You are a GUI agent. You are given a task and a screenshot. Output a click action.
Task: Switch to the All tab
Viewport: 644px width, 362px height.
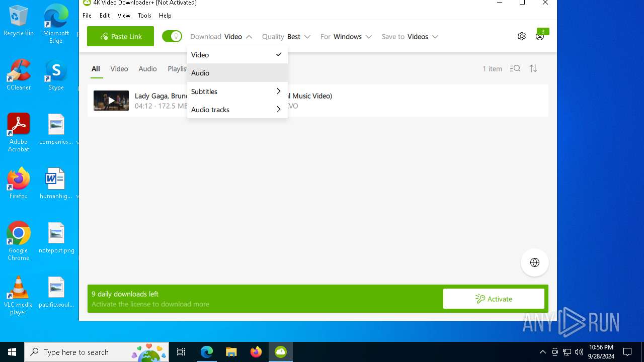tap(96, 69)
